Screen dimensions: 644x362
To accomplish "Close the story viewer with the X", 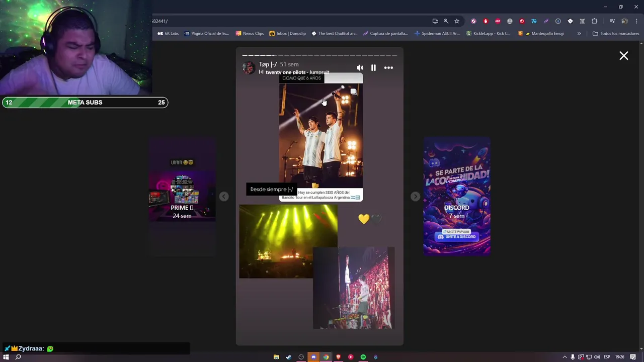I will 624,56.
